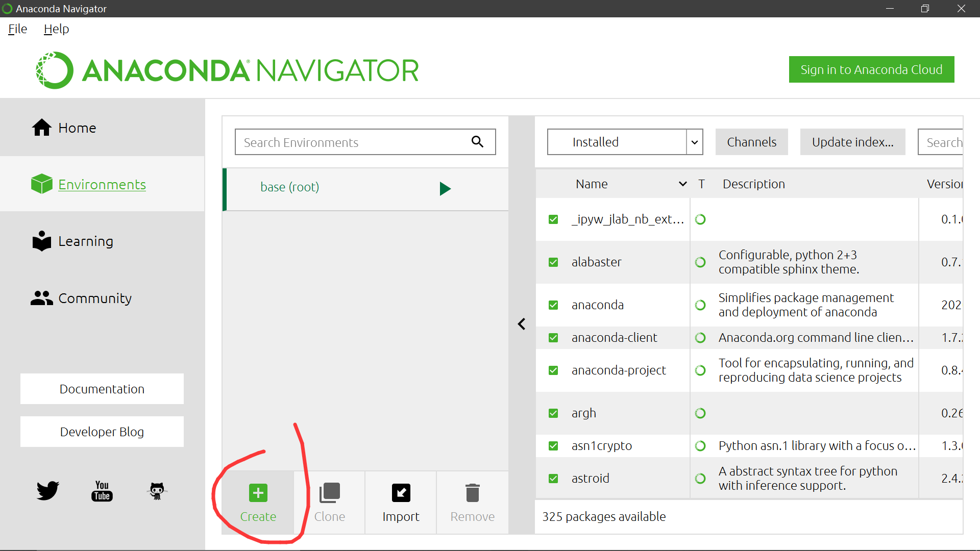Open the Help menu
The height and width of the screenshot is (551, 980).
(56, 29)
